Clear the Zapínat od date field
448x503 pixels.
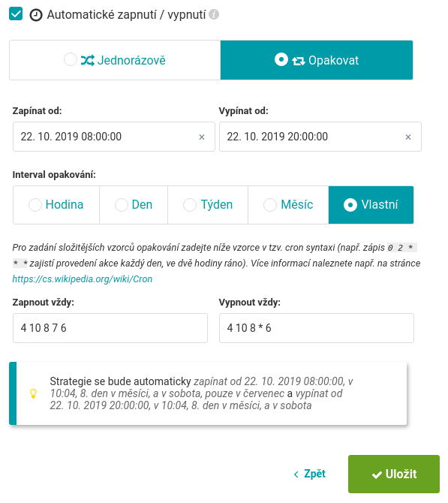click(x=202, y=137)
